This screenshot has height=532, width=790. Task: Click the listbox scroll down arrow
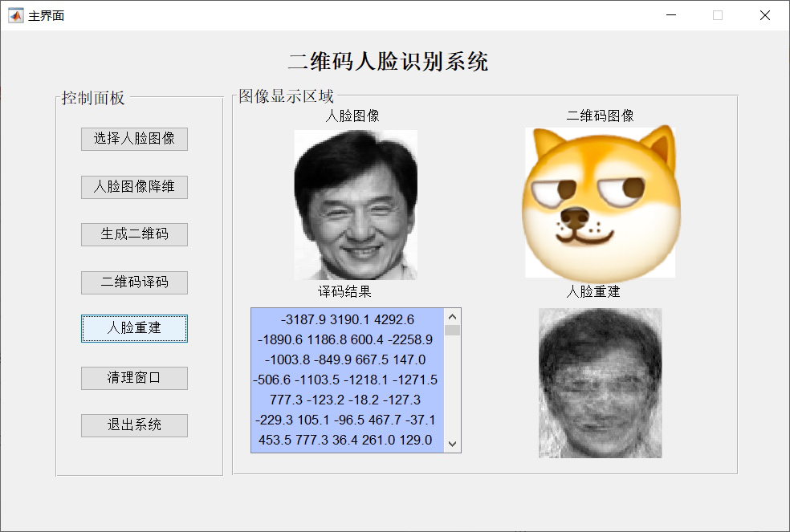[453, 444]
